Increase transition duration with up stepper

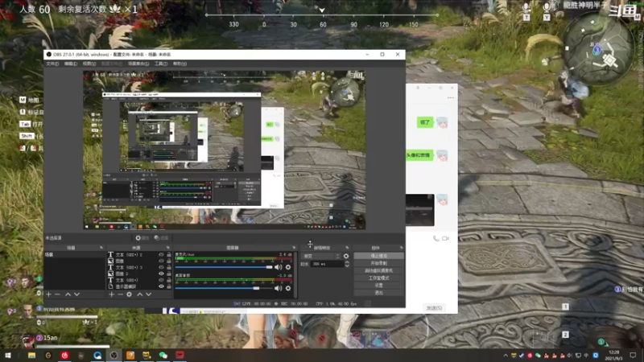[347, 262]
